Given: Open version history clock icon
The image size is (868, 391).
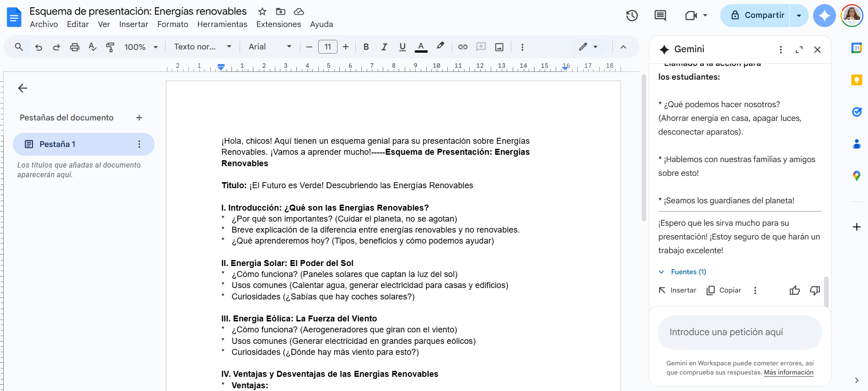Looking at the screenshot, I should [x=632, y=16].
